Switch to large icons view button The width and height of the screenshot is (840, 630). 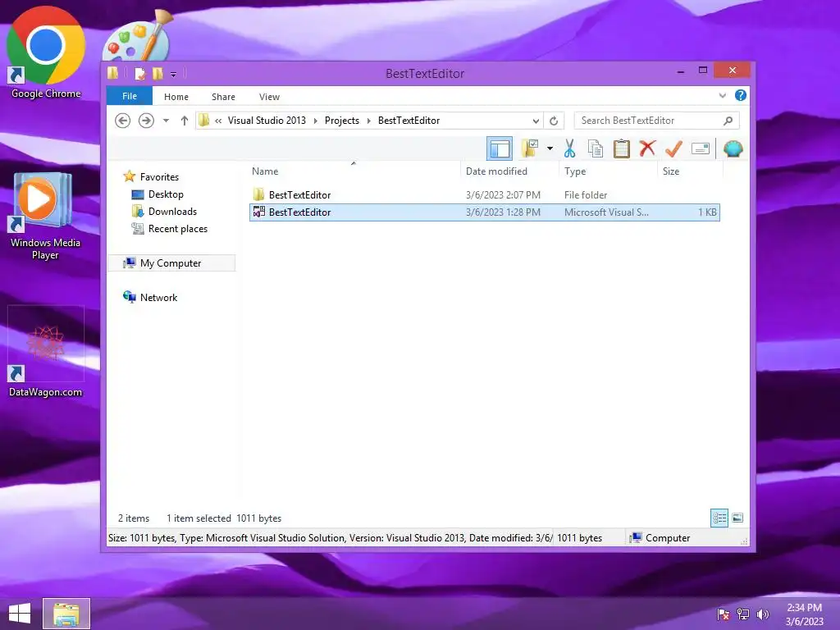click(x=737, y=518)
